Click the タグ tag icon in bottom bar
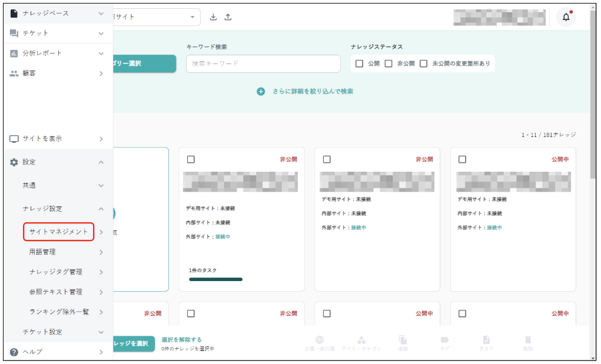 click(444, 340)
